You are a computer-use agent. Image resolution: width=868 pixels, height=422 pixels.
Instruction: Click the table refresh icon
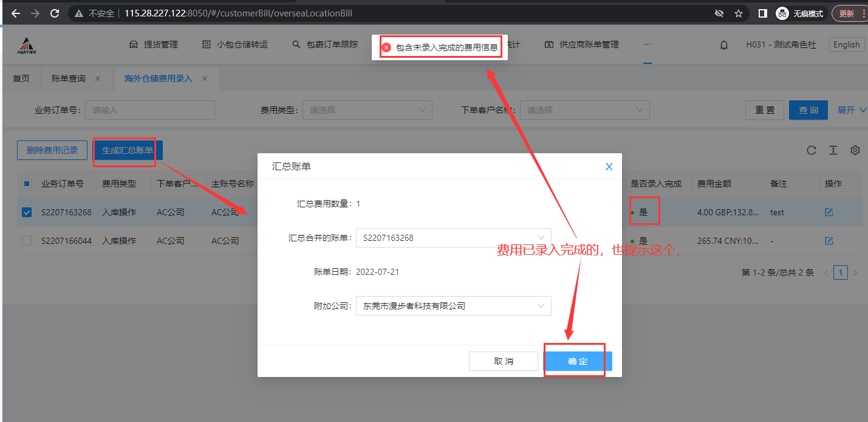tap(812, 151)
